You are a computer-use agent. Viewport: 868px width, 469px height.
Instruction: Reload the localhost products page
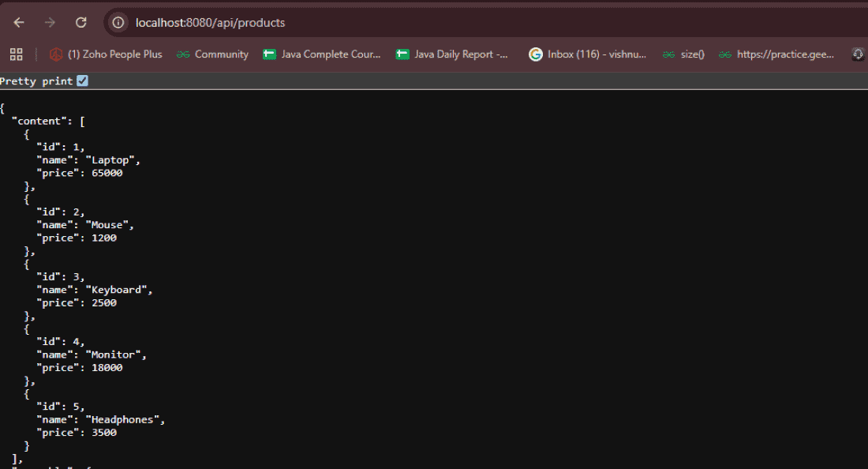pos(80,23)
